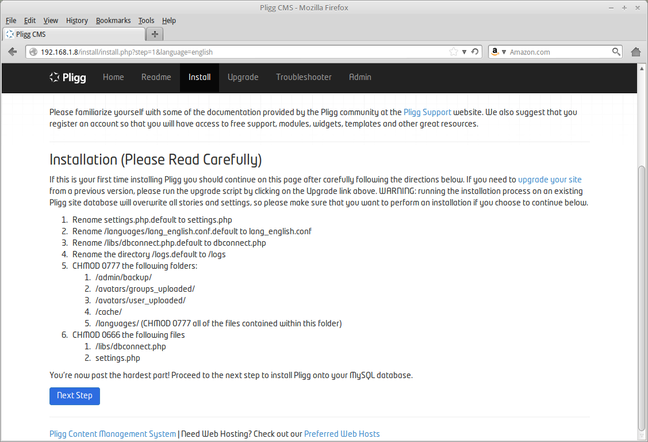Bookmark this page with the star icon

[453, 52]
